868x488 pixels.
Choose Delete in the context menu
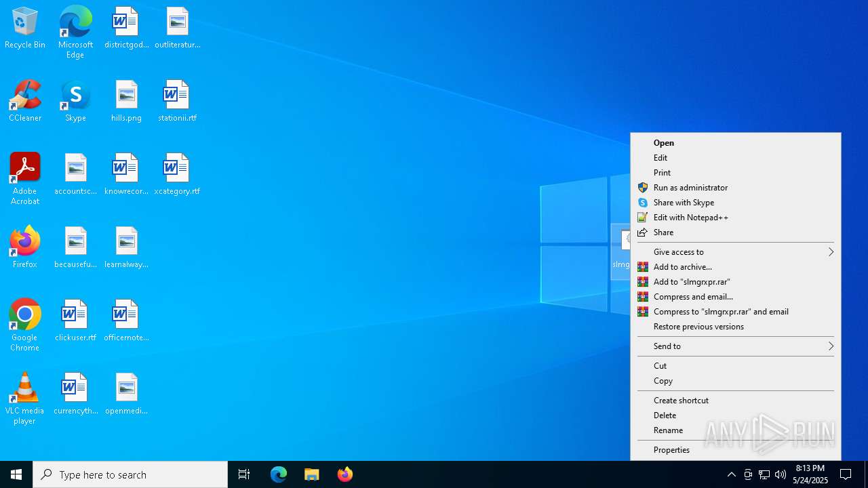tap(736, 415)
